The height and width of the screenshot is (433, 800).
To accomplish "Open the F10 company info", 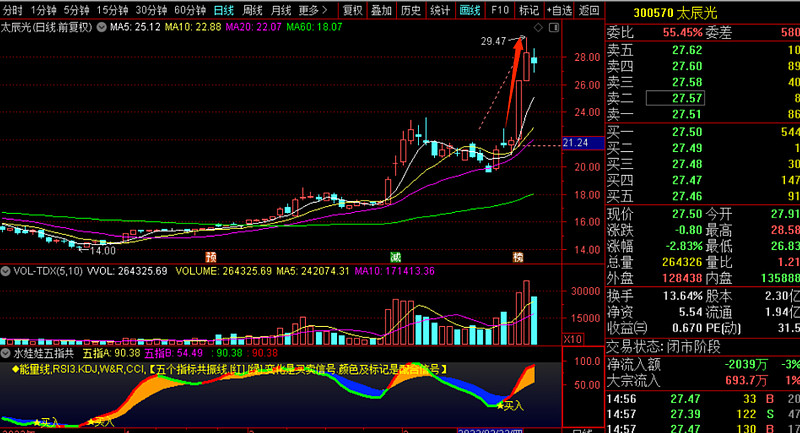I will (500, 10).
